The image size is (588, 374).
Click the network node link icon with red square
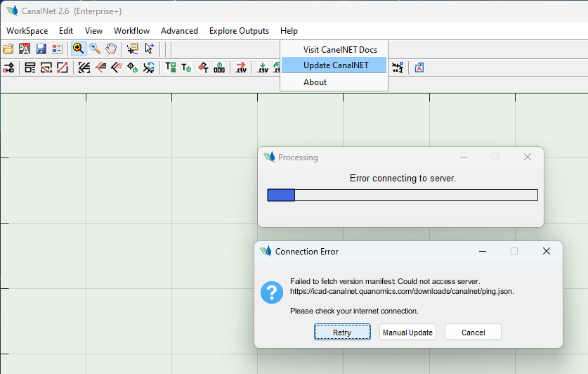click(8, 68)
